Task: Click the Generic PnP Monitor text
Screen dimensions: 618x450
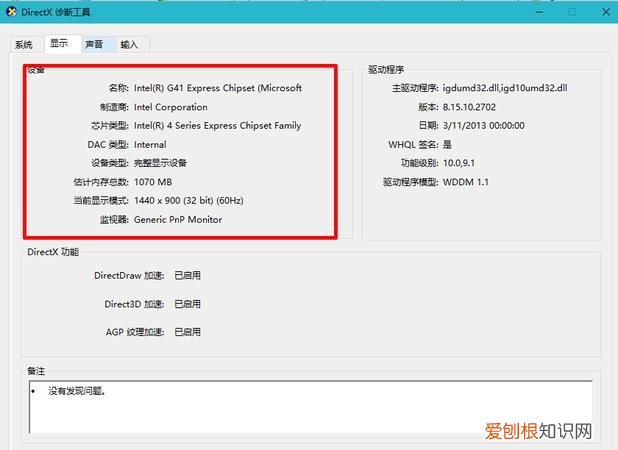Action: (178, 219)
